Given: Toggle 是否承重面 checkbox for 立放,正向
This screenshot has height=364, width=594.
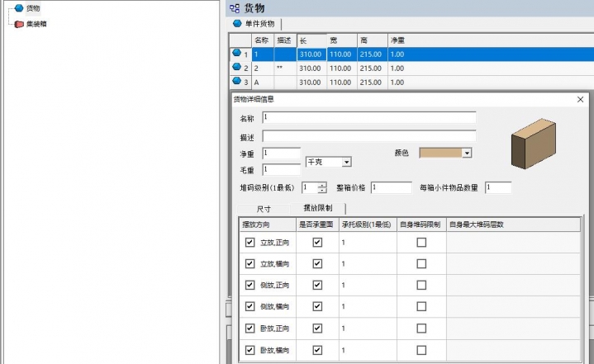Looking at the screenshot, I should (x=317, y=242).
